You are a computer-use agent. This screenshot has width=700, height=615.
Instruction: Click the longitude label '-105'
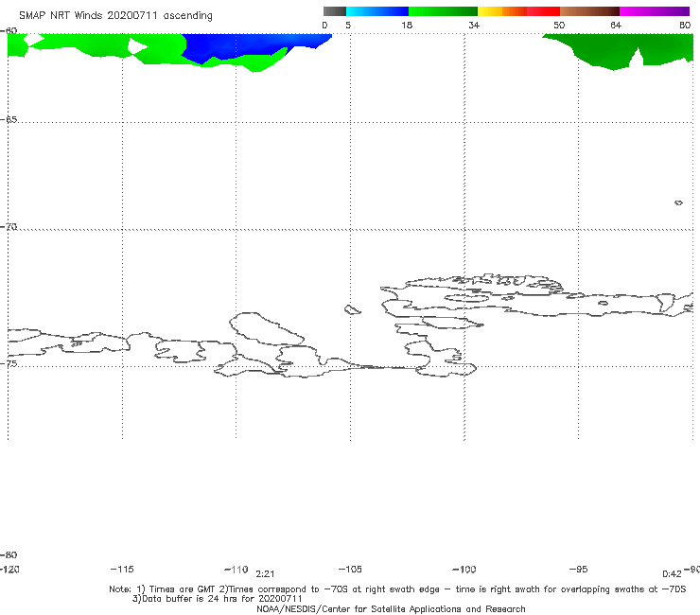coord(350,569)
